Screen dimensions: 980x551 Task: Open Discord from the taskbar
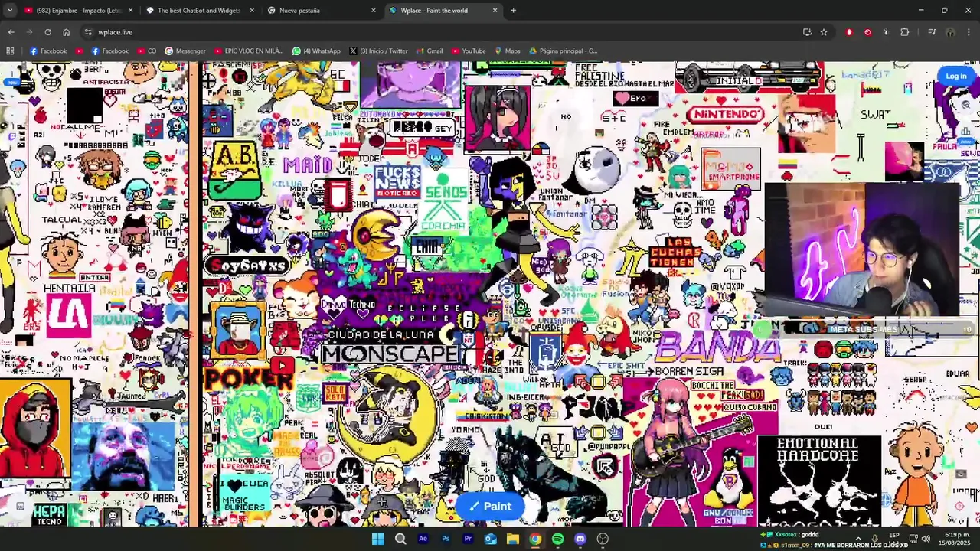pyautogui.click(x=580, y=539)
